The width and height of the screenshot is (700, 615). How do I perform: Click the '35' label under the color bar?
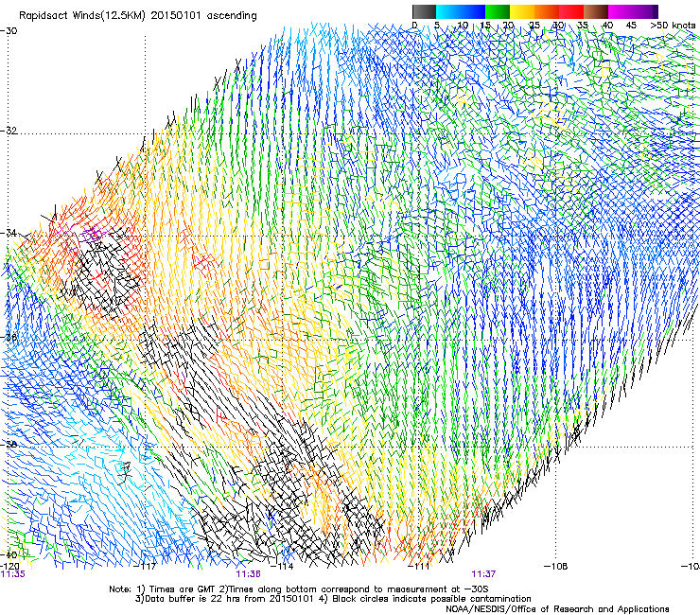583,26
